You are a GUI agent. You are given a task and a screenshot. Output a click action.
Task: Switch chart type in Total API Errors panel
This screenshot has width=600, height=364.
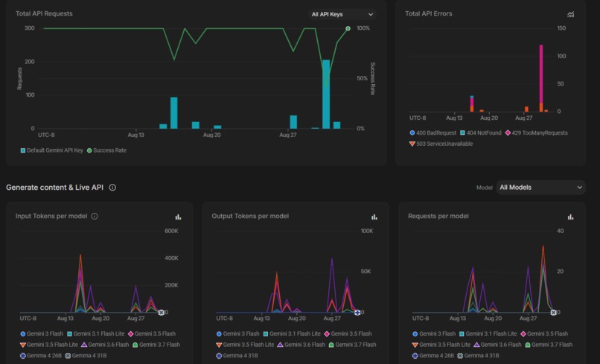pyautogui.click(x=570, y=14)
